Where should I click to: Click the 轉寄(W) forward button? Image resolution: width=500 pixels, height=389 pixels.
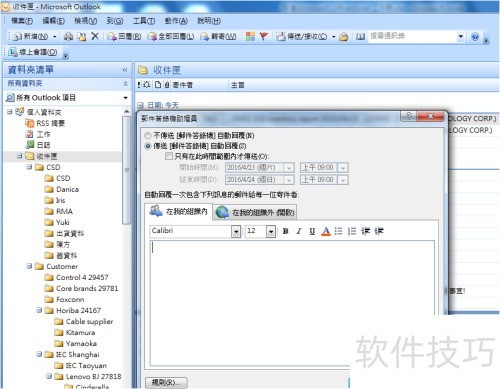point(218,36)
